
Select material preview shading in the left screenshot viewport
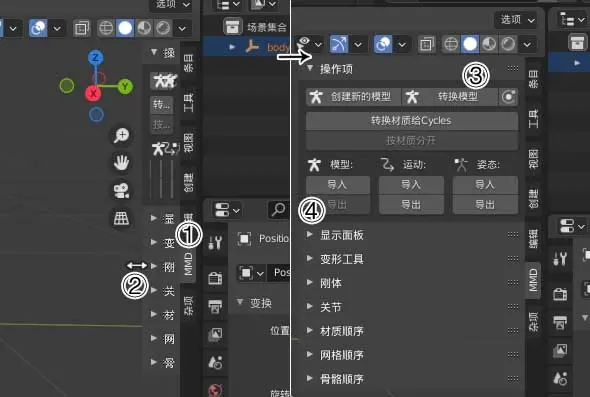pos(144,28)
